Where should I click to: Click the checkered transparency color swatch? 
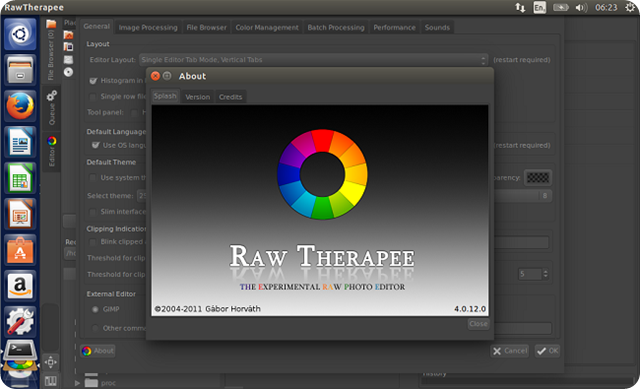tap(538, 178)
